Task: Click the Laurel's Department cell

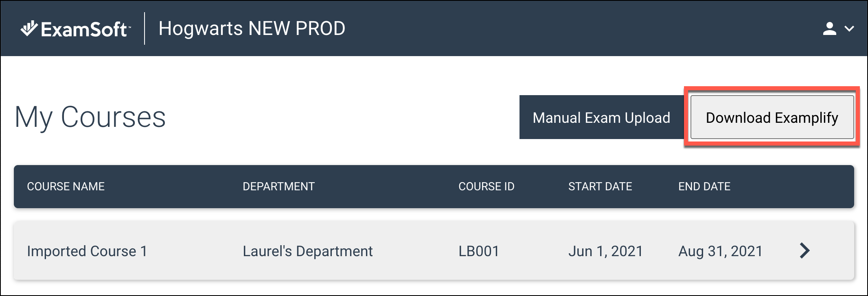Action: [307, 251]
